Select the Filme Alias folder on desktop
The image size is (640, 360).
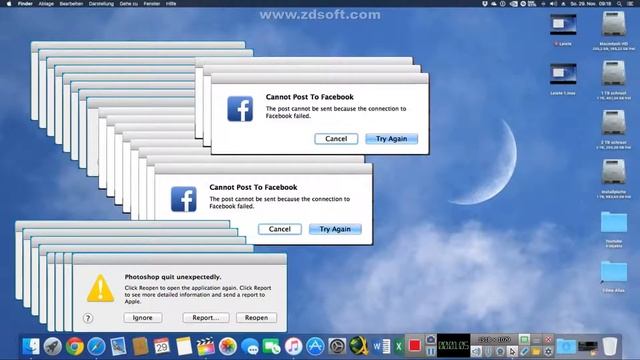[614, 271]
